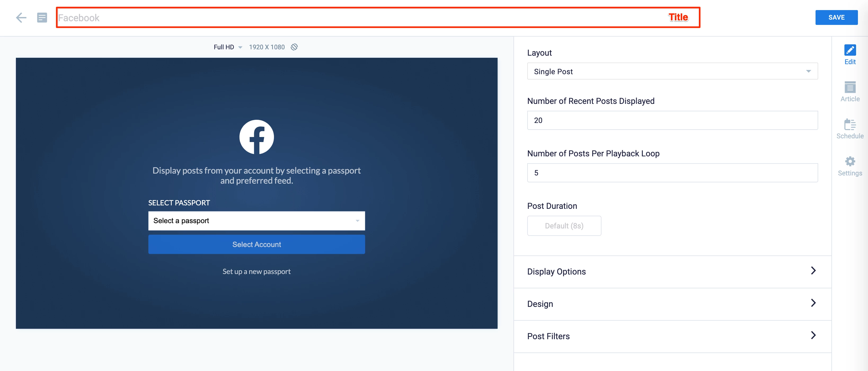Click the back arrow icon
The height and width of the screenshot is (371, 868).
pyautogui.click(x=21, y=17)
